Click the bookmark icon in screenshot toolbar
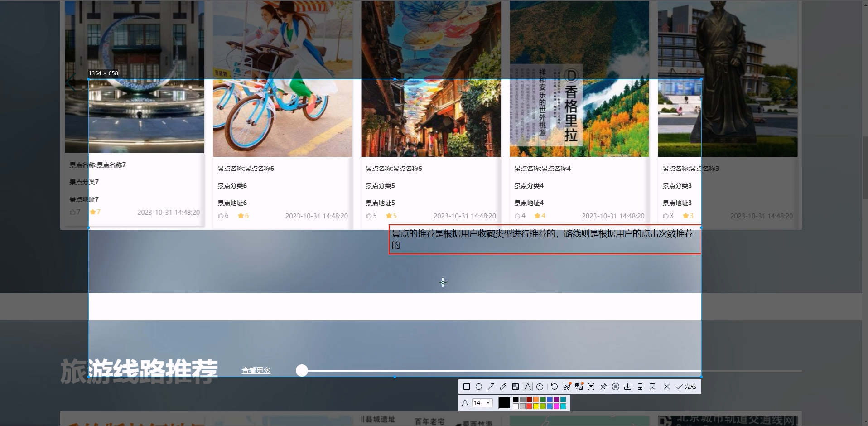Image resolution: width=868 pixels, height=426 pixels. tap(652, 387)
